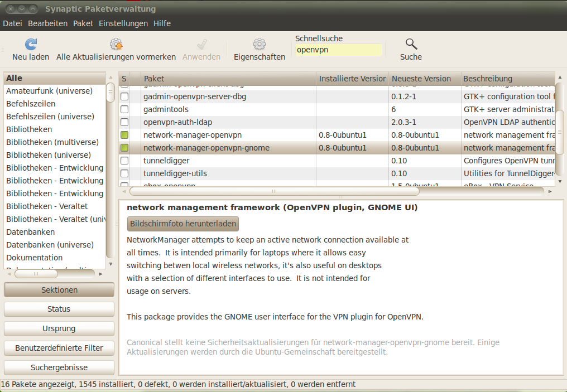Screen dimensions: 567x392
Task: Mark the tunneldigger package checkbox
Action: tap(124, 161)
